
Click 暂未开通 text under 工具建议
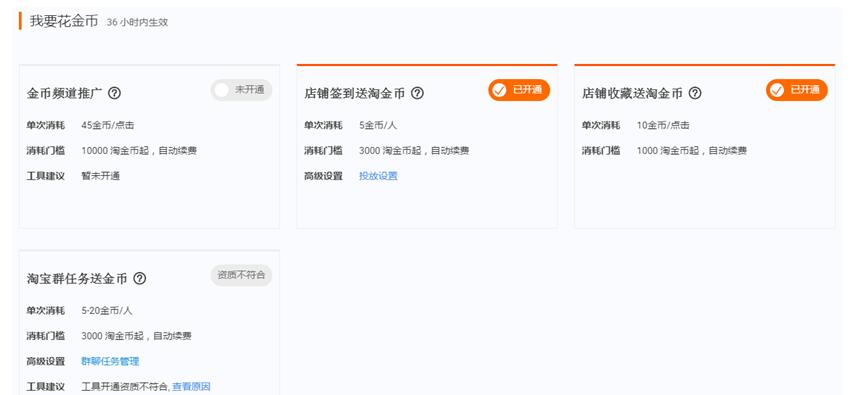(x=101, y=176)
